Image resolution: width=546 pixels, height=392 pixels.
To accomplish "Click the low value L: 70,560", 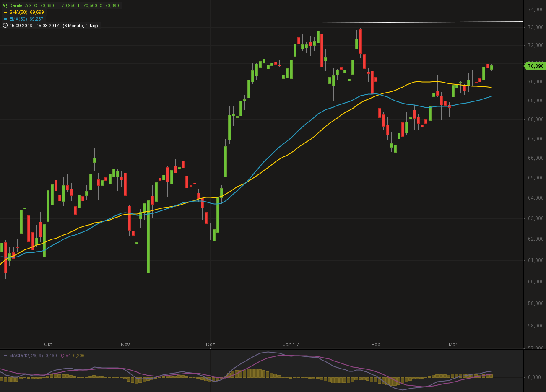I will (88, 5).
